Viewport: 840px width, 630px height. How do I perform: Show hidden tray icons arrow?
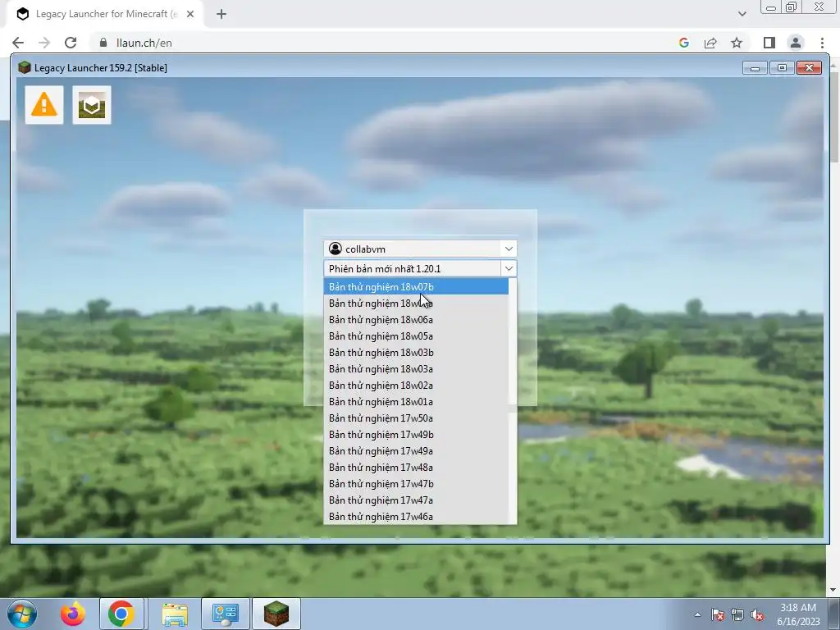click(x=697, y=614)
